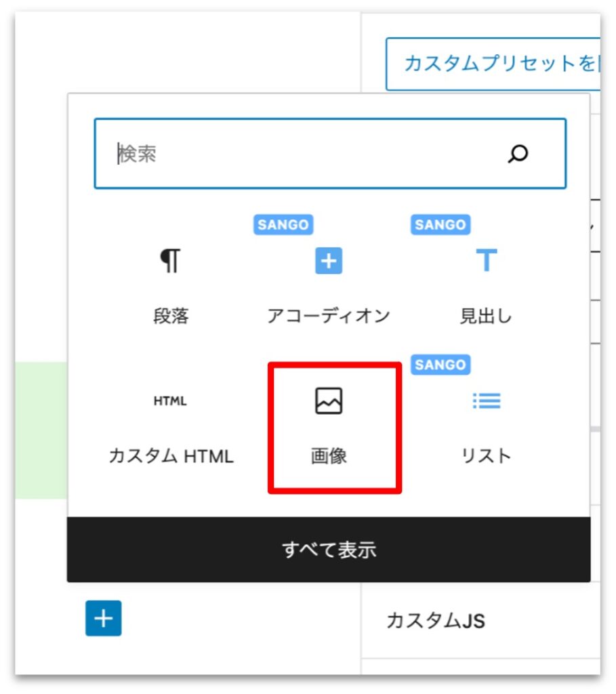Insert a Paragraph (段落) block
This screenshot has width=616, height=694.
tap(171, 285)
